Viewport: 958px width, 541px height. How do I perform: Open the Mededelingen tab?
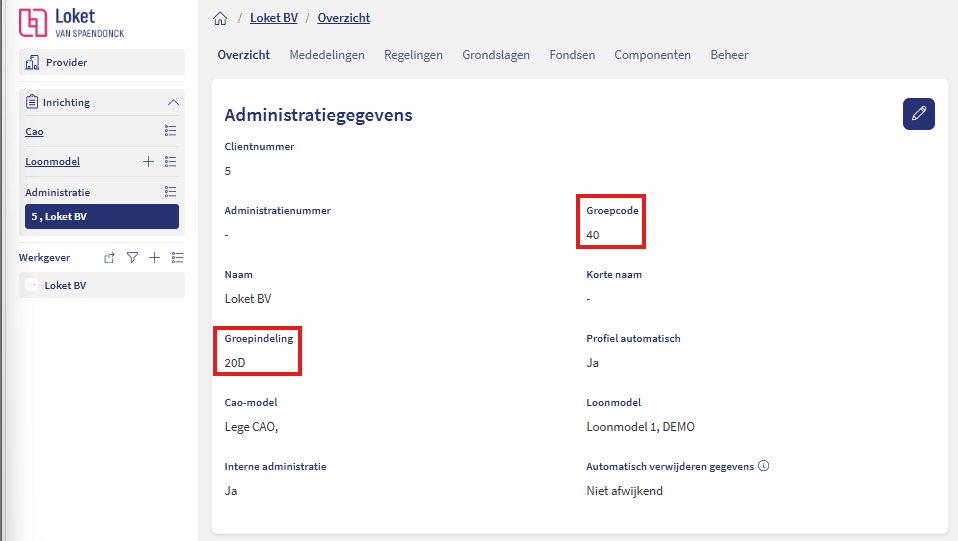point(327,55)
